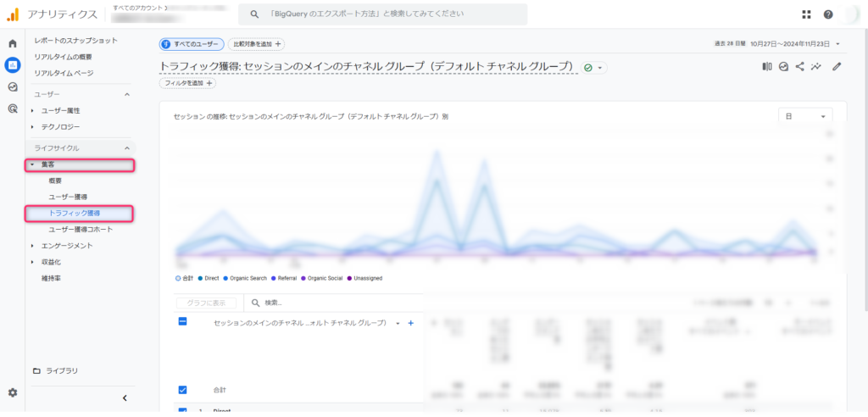Open リアルタイム ページ

[x=64, y=73]
